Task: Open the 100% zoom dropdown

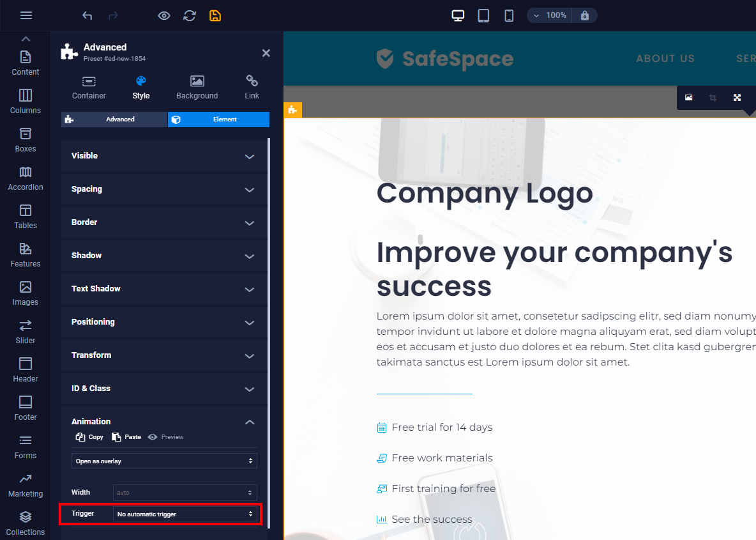Action: (x=550, y=15)
